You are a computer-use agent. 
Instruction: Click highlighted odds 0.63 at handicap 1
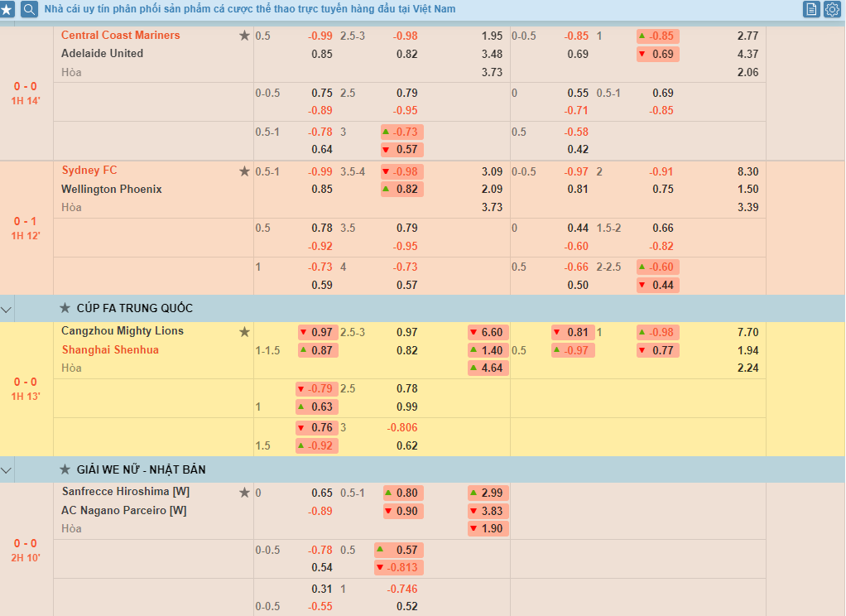(317, 407)
